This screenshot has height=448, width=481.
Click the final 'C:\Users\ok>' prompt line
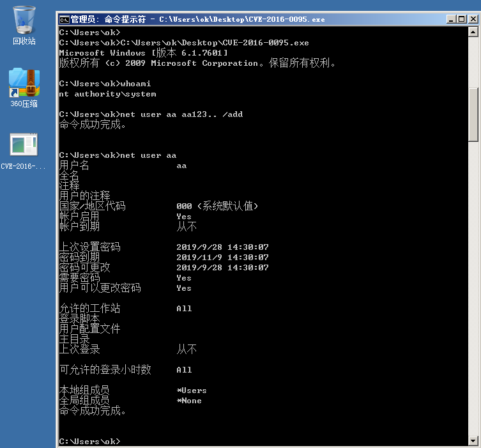pos(89,441)
